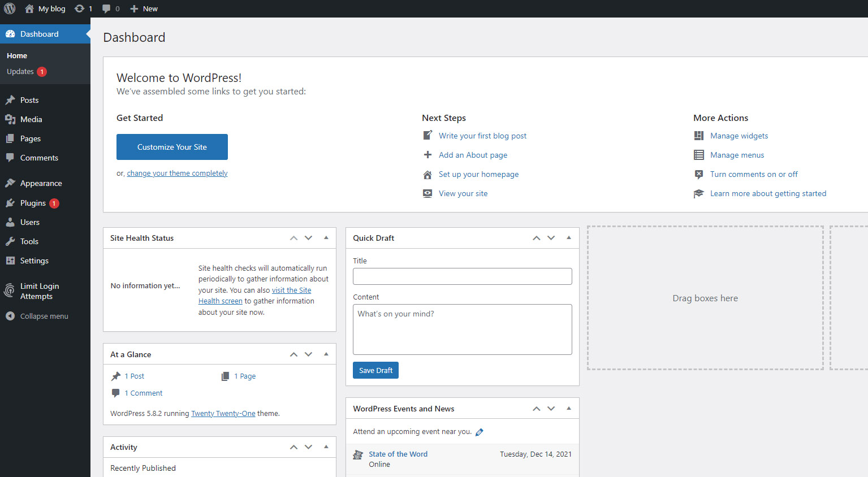Open the Twenty Twenty-One theme link

(223, 414)
